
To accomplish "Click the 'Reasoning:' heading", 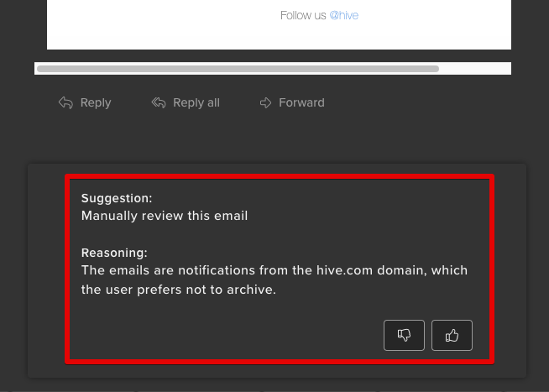I will point(114,253).
